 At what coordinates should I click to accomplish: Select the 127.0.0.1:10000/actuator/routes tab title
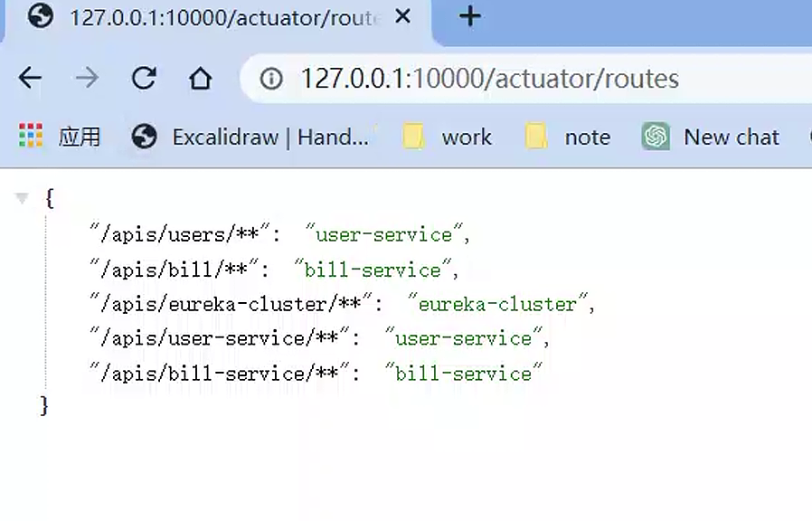[223, 17]
